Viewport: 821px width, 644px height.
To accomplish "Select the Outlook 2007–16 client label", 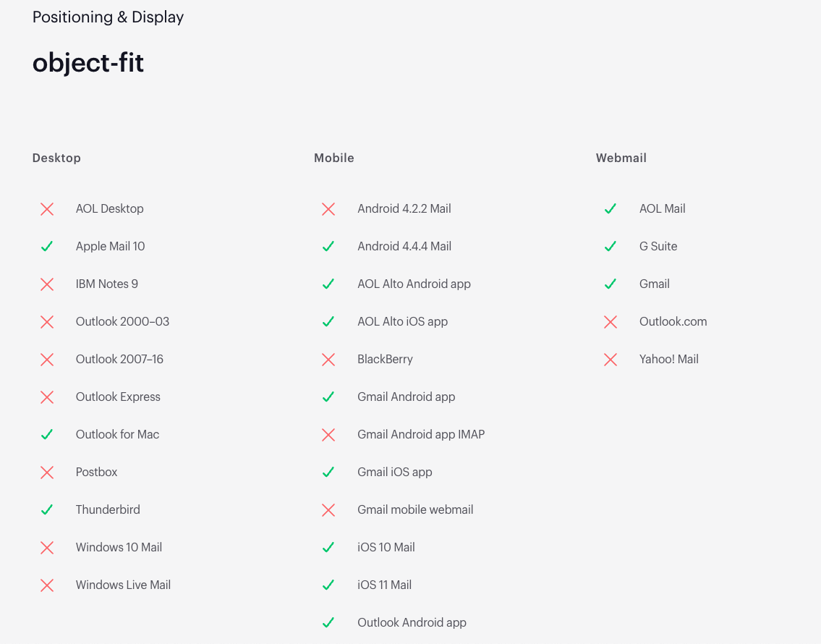I will click(x=119, y=360).
